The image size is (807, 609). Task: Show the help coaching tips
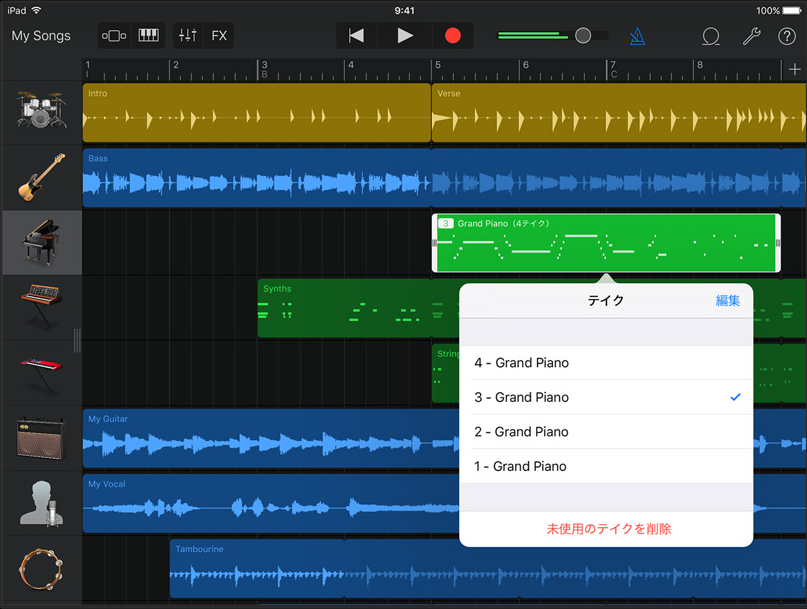[787, 36]
